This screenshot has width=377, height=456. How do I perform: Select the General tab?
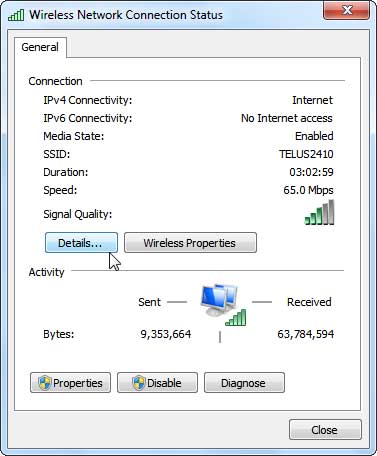[40, 47]
